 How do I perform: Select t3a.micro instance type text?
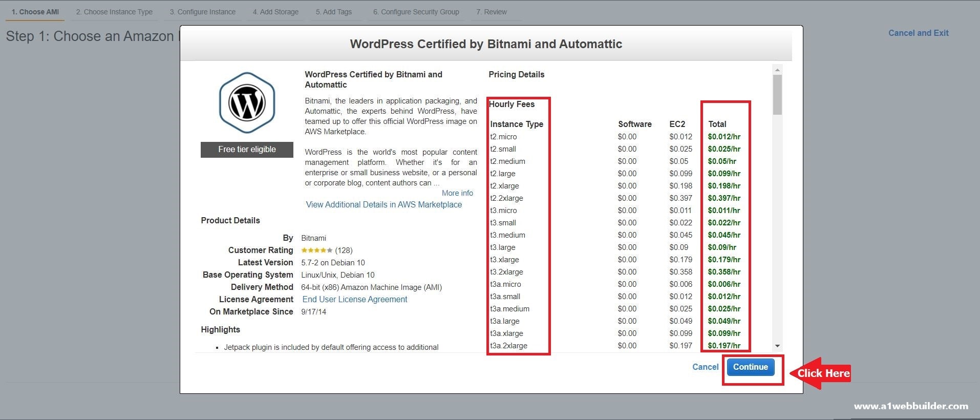tap(505, 284)
